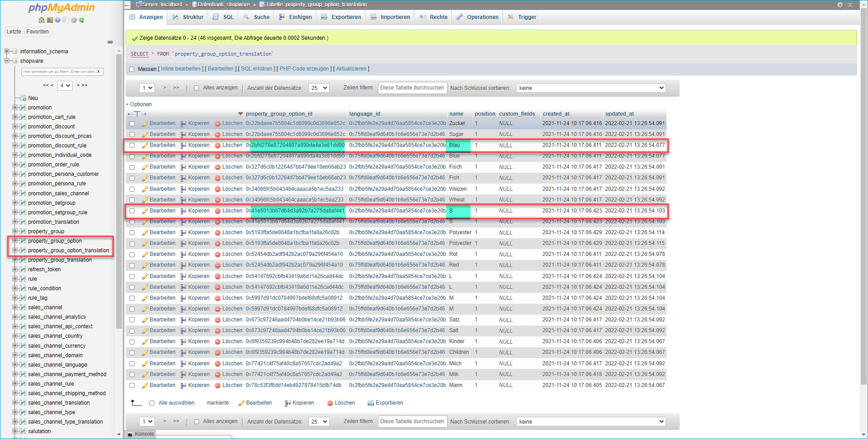Click the logout door icon
The image size is (868, 439).
click(x=50, y=20)
